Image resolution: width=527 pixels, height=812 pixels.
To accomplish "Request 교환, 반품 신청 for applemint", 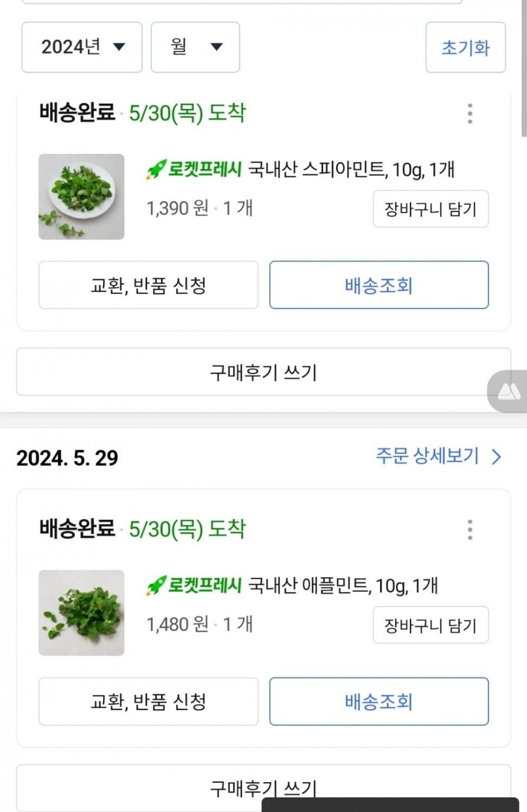I will [148, 701].
